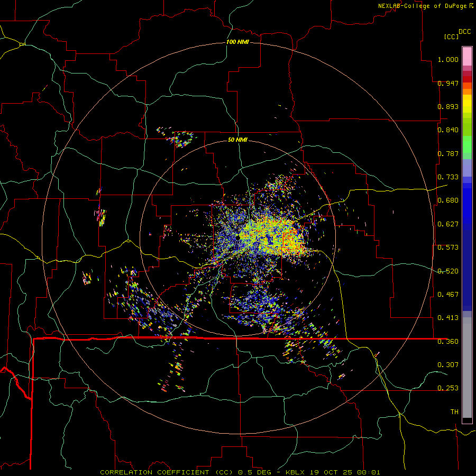The image size is (476, 476).
Task: Click the 0.680 legend value
Action: click(448, 200)
